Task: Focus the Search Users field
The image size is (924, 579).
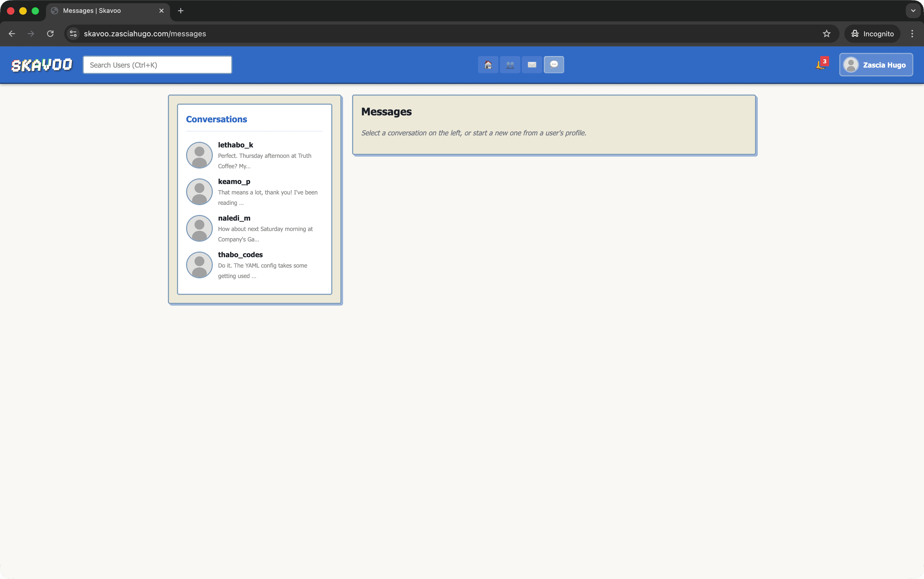Action: [157, 65]
